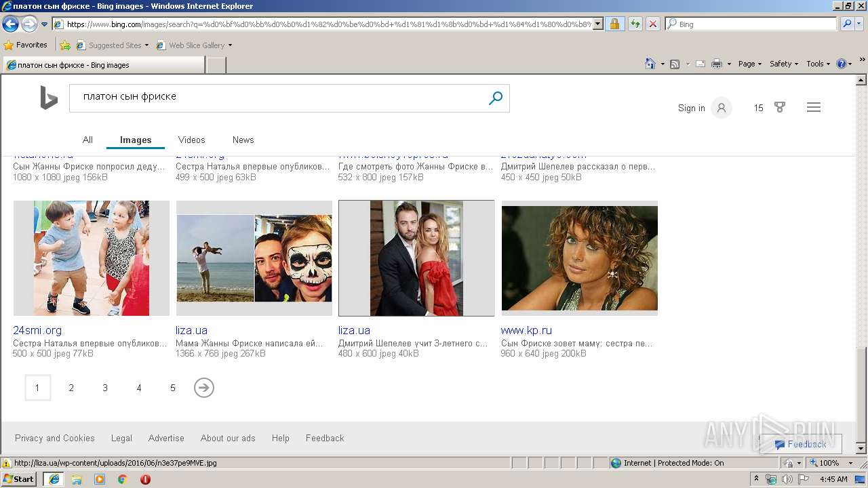Click the Bing search magnifier icon
This screenshot has height=488, width=868.
[x=496, y=98]
